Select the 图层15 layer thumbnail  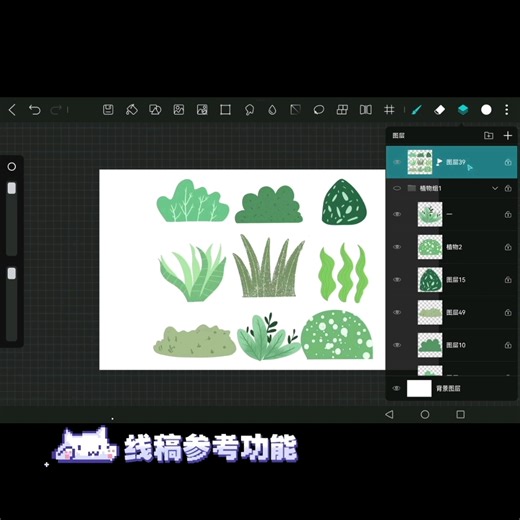430,279
